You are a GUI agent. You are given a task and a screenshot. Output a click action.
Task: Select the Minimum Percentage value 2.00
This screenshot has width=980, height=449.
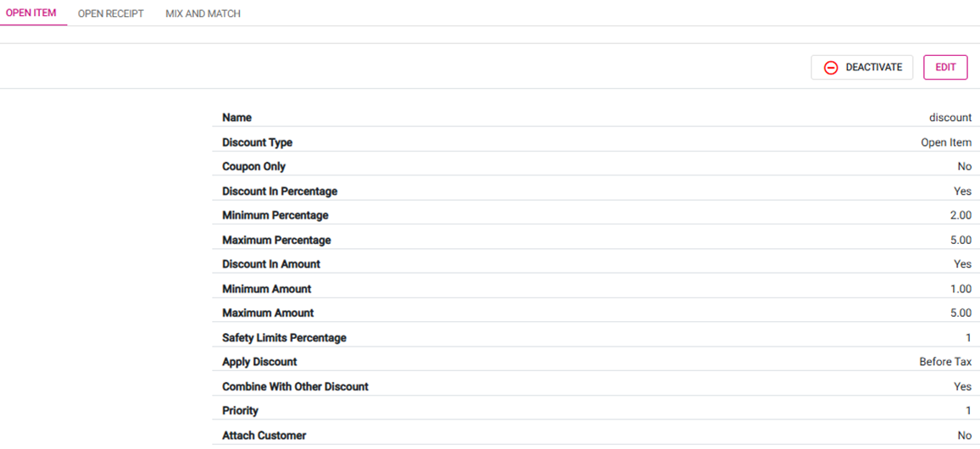pyautogui.click(x=961, y=215)
